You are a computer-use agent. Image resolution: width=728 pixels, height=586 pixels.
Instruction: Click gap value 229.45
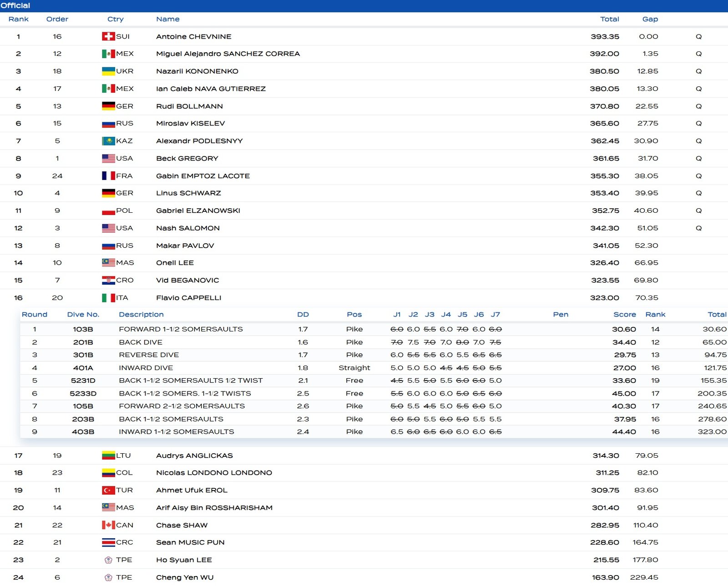pos(644,577)
